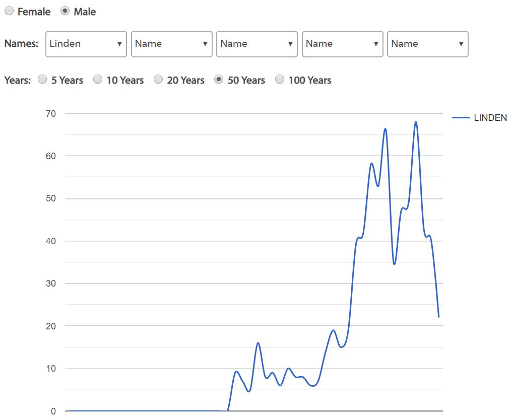The height and width of the screenshot is (420, 511).
Task: Select the 50 Years radio button
Action: (219, 80)
